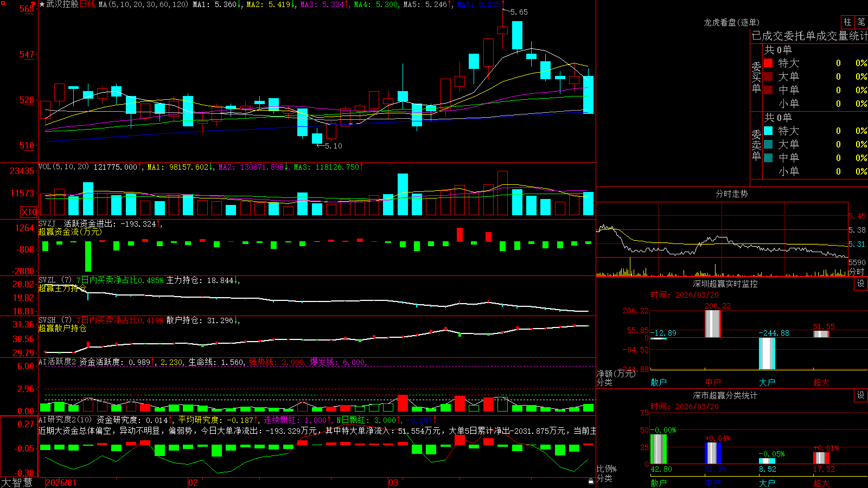868x488 pixels.
Task: Click the 大智慧 logo at bottom-left
Action: (x=17, y=483)
